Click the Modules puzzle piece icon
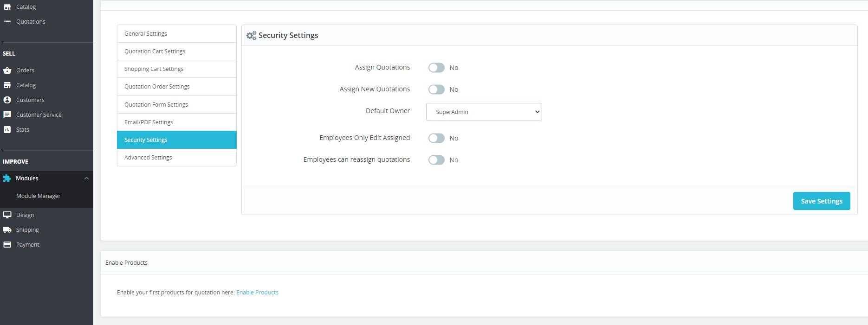The height and width of the screenshot is (325, 868). [7, 178]
